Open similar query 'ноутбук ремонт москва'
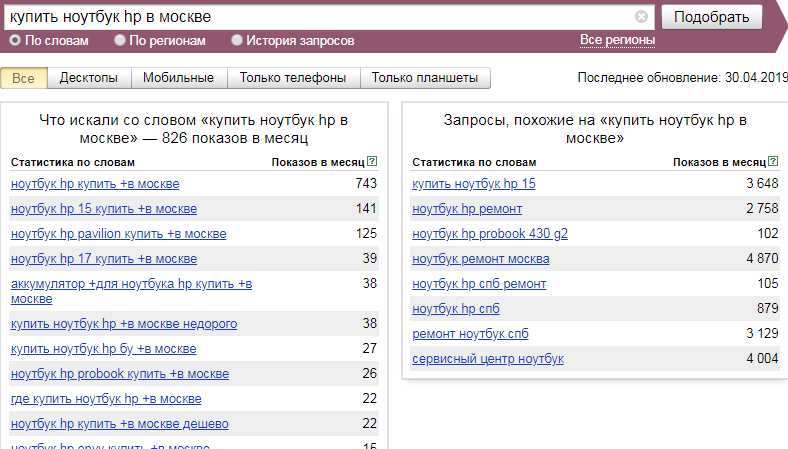Image resolution: width=788 pixels, height=449 pixels. [481, 259]
